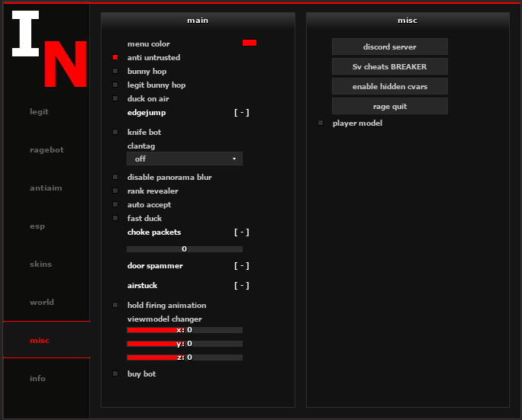The image size is (522, 420).
Task: Enable legit bunny hop
Action: pos(115,85)
